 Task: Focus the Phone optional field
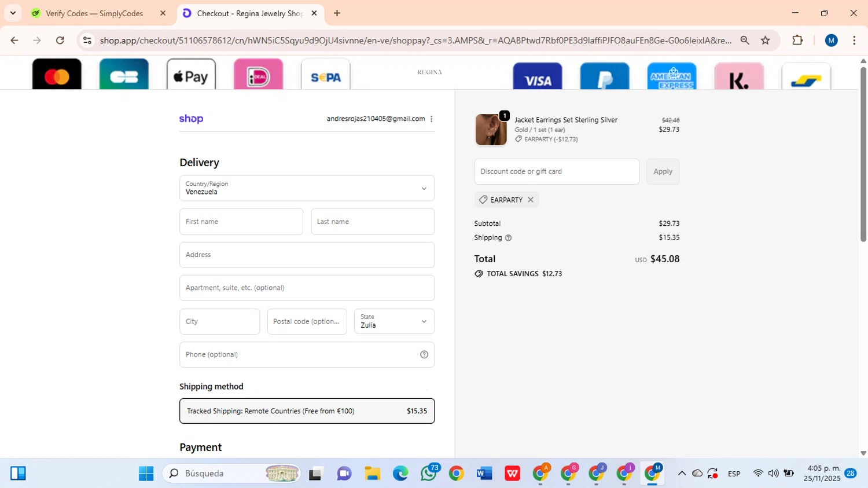307,355
